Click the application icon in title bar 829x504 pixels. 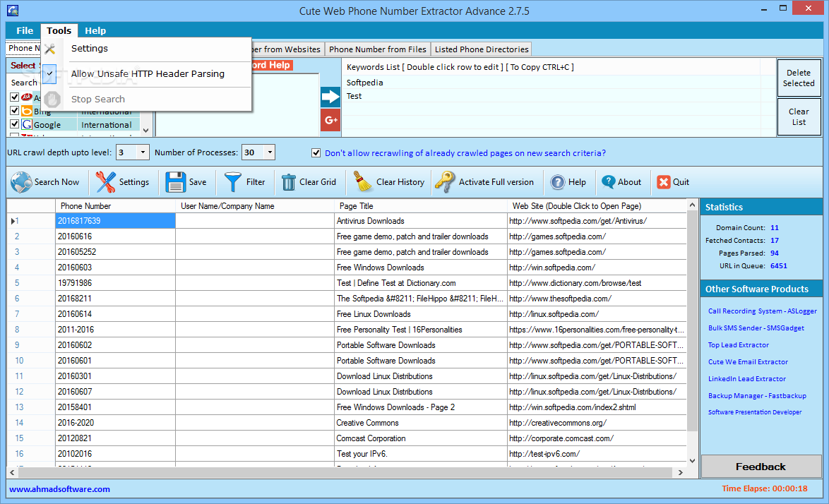pos(13,11)
